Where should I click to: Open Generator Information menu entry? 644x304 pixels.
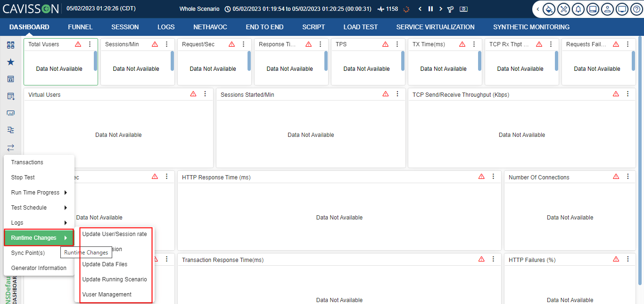39,268
